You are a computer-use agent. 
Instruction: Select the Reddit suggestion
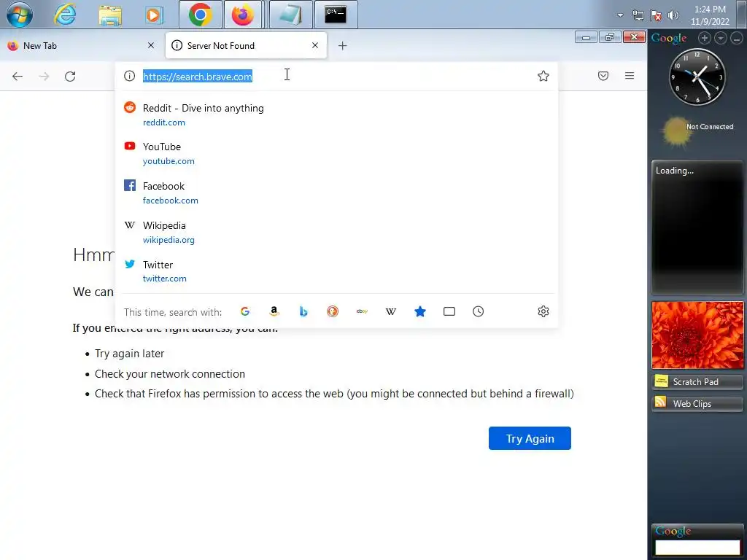point(336,114)
